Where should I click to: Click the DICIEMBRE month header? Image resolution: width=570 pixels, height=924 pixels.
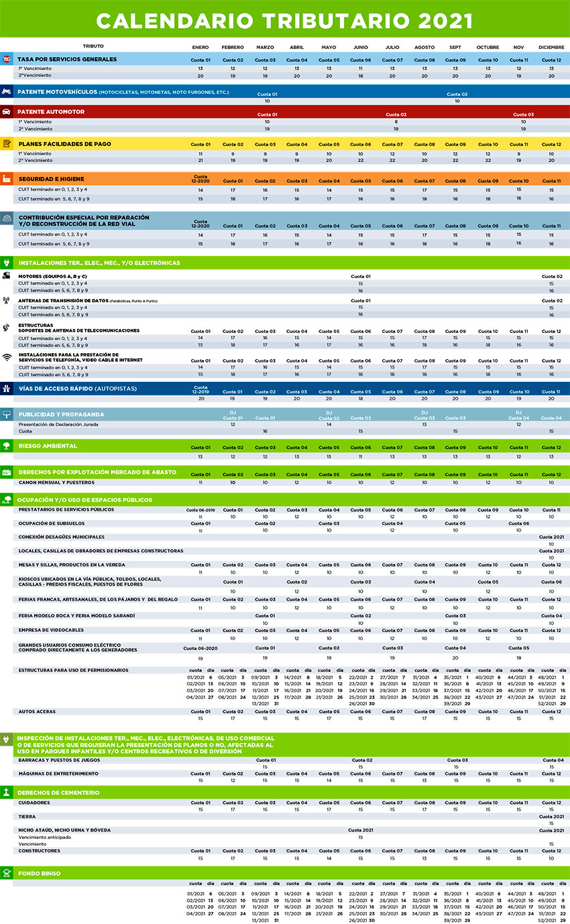point(551,47)
